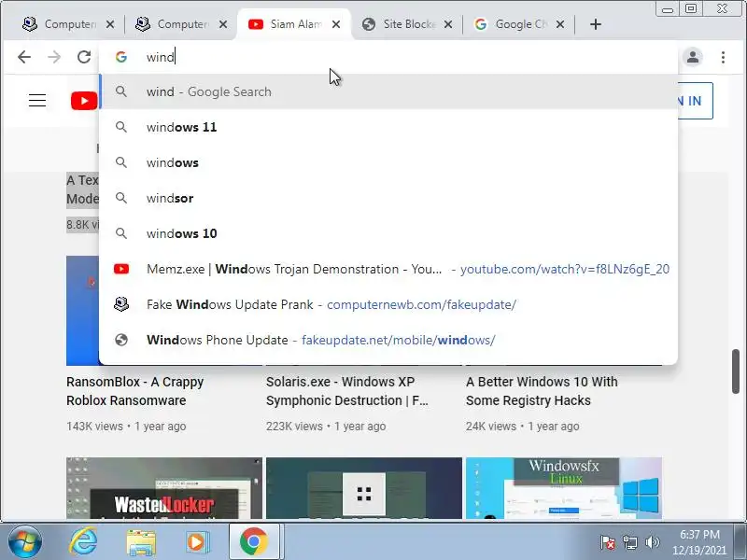This screenshot has height=560, width=747.
Task: Choose the 'windows 11' suggestion
Action: (x=388, y=127)
